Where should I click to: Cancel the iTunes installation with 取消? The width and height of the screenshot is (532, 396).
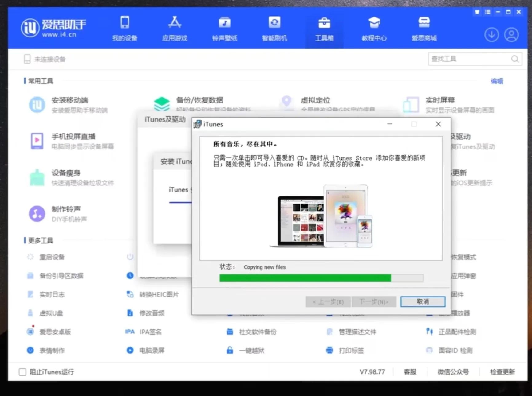coord(423,301)
